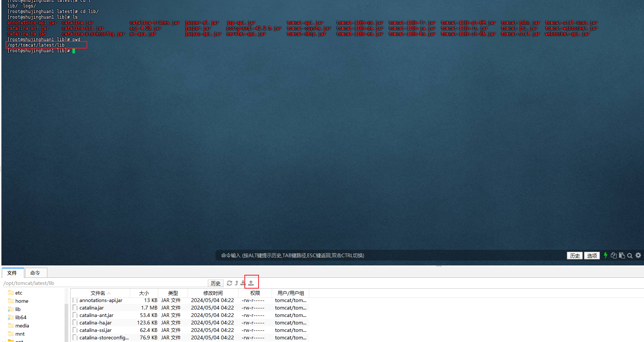Open the 历史 dropdown in the file panel
This screenshot has width=644, height=342.
pos(215,283)
